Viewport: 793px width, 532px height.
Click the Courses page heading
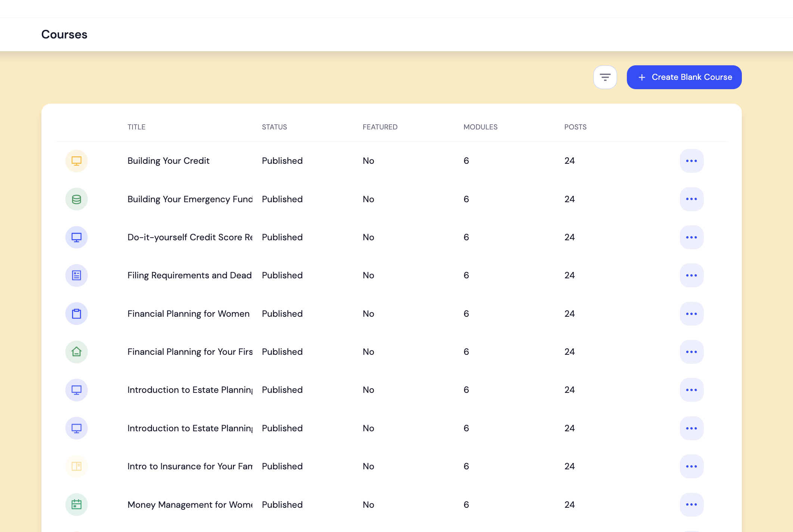[64, 34]
